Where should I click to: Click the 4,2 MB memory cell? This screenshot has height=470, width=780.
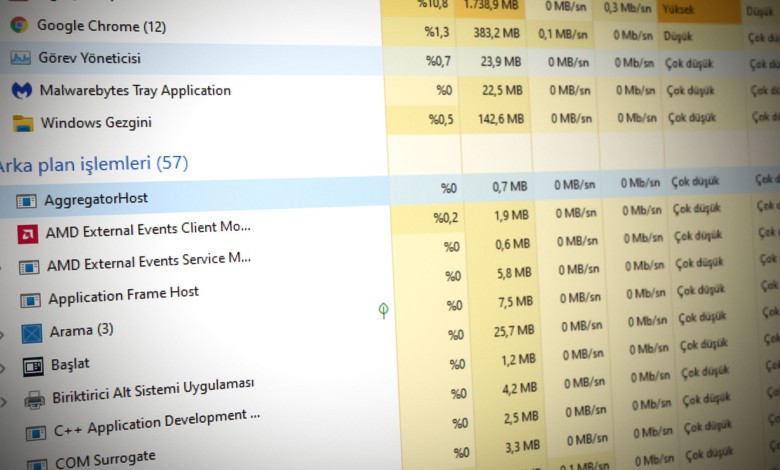[x=519, y=387]
